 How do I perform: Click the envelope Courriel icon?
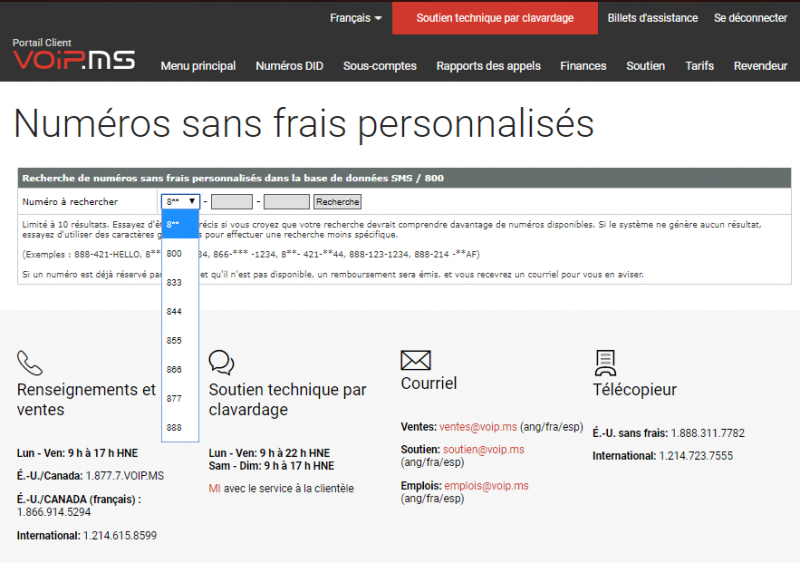[x=416, y=360]
